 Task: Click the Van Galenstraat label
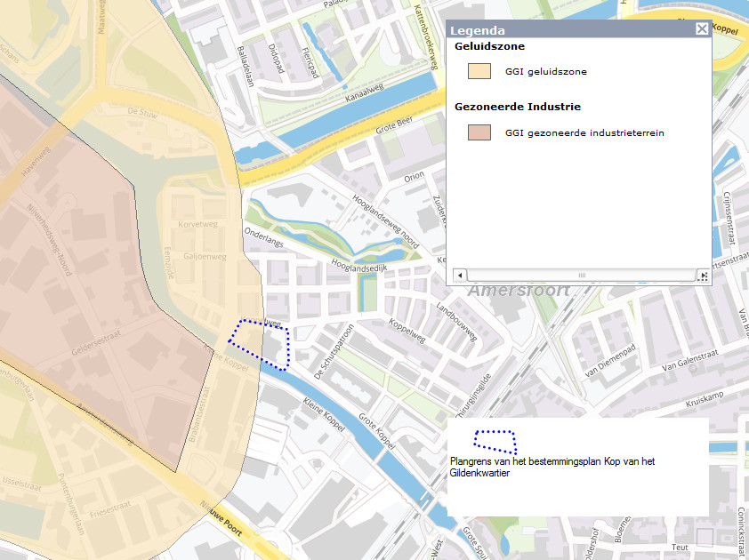pos(689,361)
